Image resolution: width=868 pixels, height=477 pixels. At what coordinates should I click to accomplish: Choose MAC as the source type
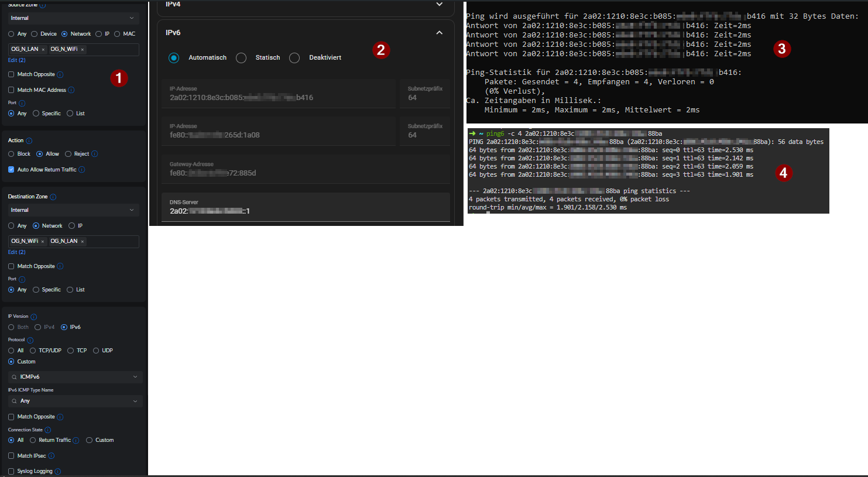coord(117,34)
